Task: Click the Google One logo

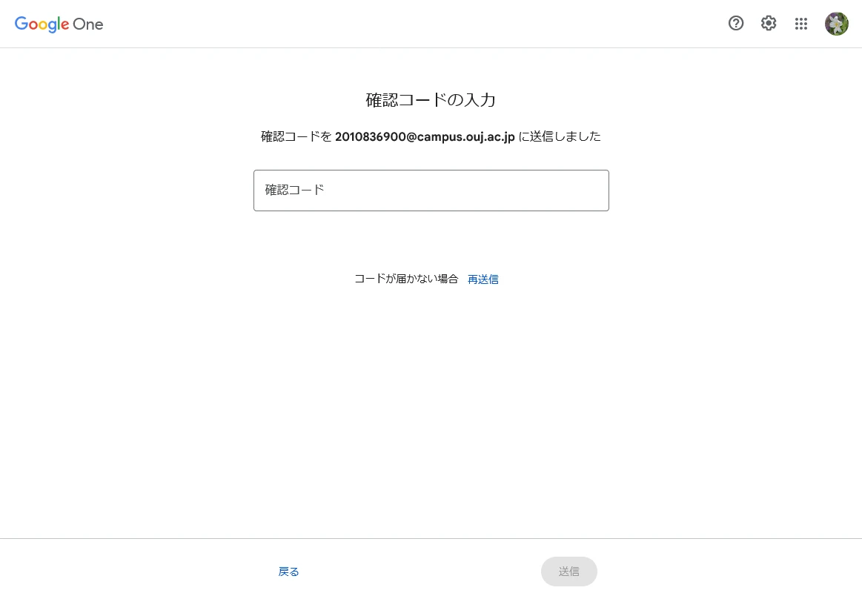Action: coord(59,24)
